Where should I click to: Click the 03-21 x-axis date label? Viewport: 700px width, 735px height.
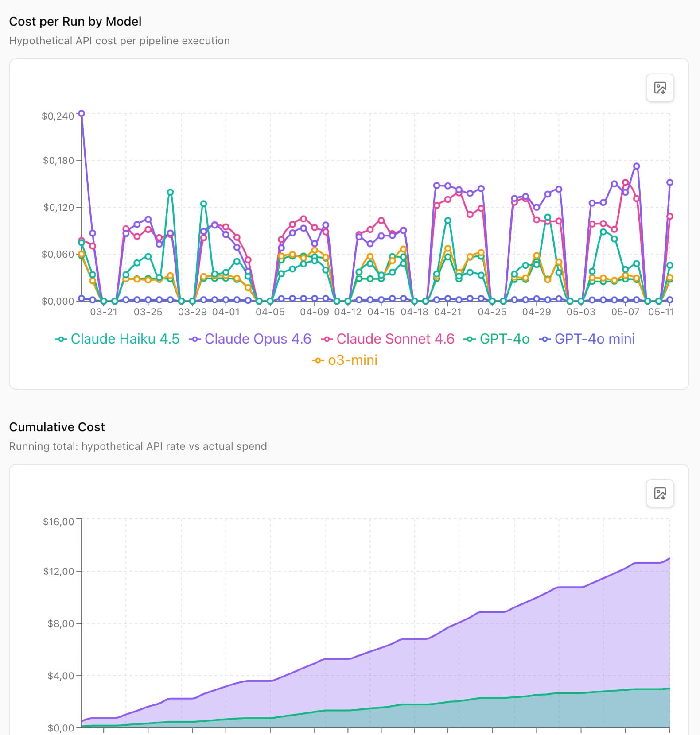point(104,312)
